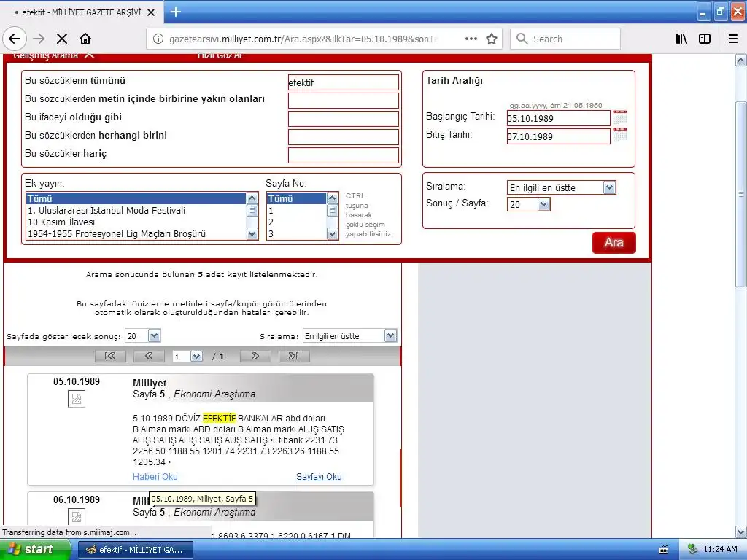
Task: Open Sayfayı Oku link for 05.10.1989
Action: 319,477
